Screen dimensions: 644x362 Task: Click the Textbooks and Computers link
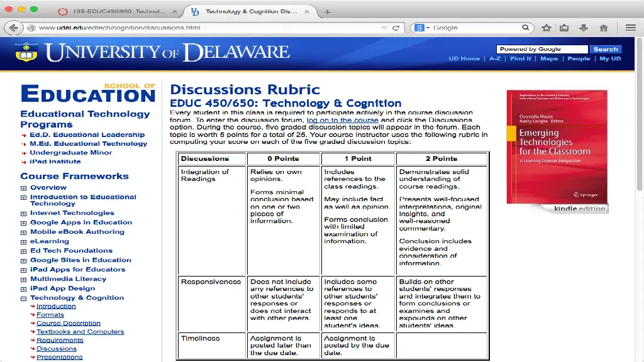tap(80, 332)
